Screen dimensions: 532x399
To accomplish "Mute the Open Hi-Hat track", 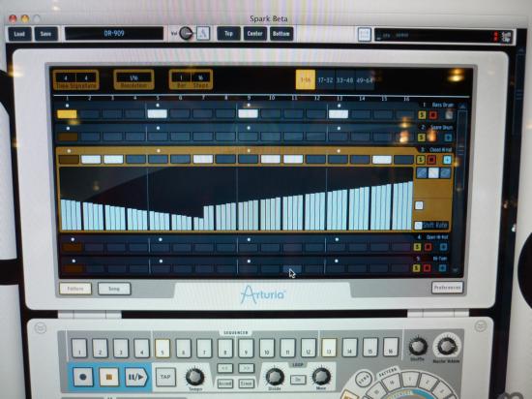I will [429, 247].
